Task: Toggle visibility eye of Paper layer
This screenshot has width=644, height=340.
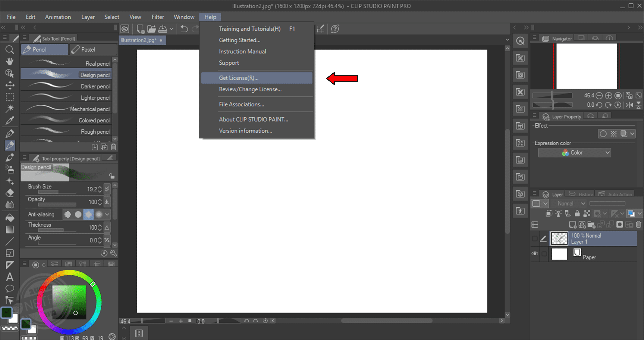Action: coord(535,253)
